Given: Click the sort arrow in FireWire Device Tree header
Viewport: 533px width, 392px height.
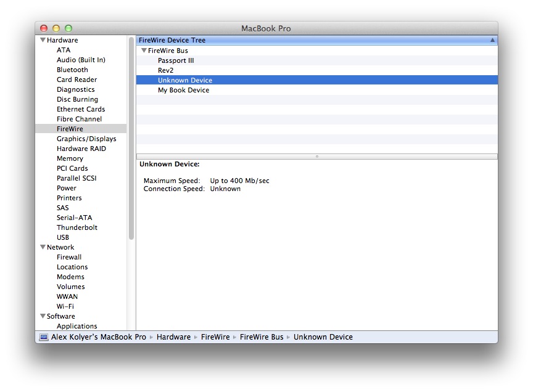Looking at the screenshot, I should coord(492,40).
